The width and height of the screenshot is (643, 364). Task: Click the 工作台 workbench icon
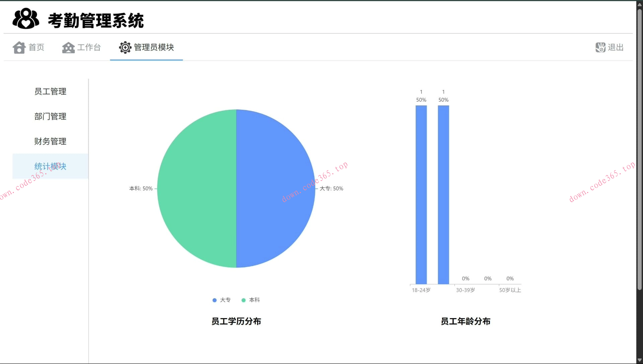[68, 47]
